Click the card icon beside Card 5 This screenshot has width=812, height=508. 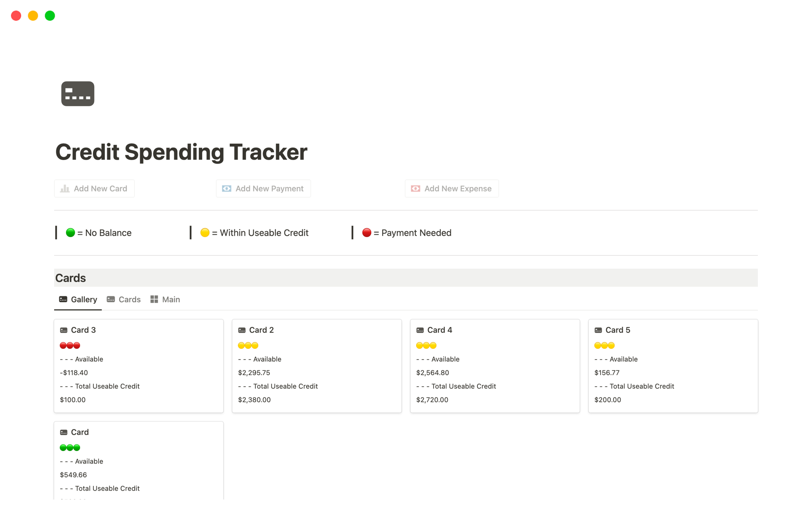click(x=598, y=330)
